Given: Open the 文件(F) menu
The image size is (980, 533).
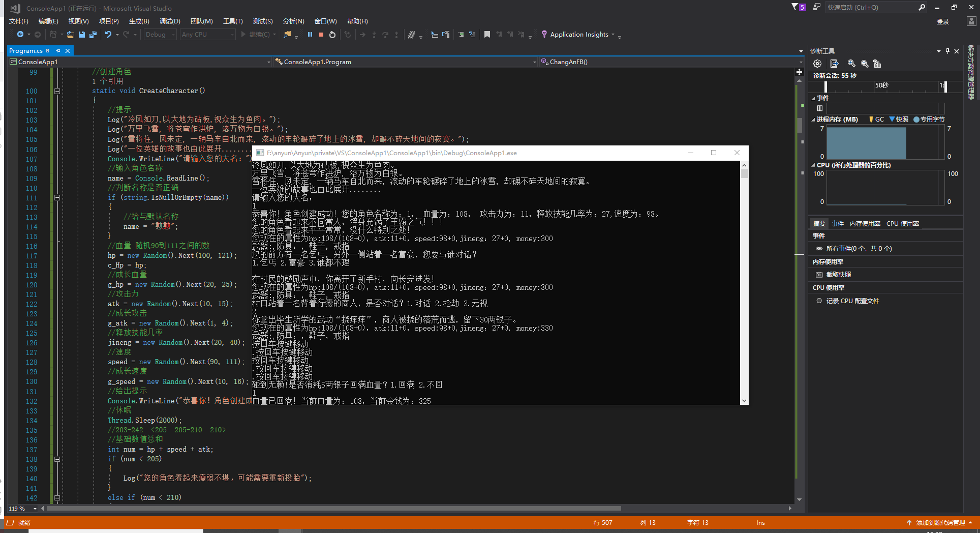Looking at the screenshot, I should pyautogui.click(x=19, y=21).
